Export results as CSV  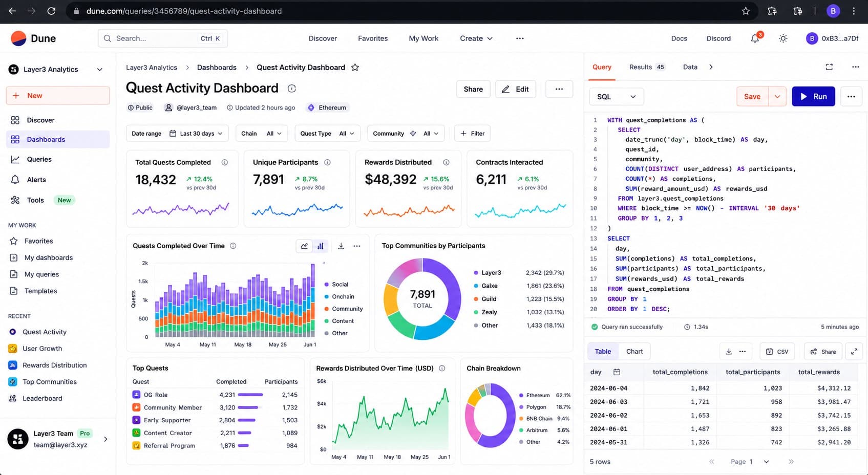(x=777, y=352)
